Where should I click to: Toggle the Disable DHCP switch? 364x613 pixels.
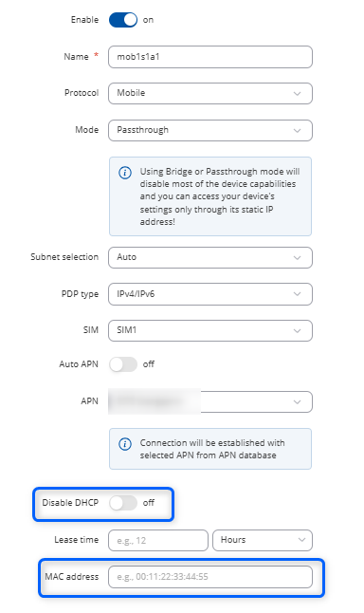[x=123, y=503]
